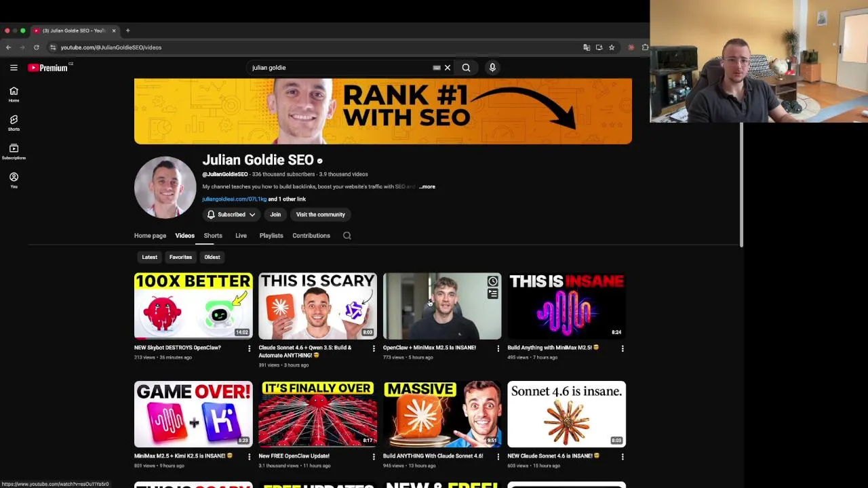Click Watch Later on OpenClaw + MiniMax thumbnail

(492, 281)
